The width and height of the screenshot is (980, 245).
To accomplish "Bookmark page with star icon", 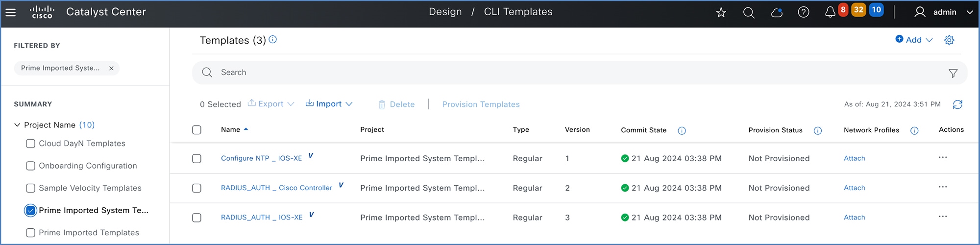I will 721,12.
